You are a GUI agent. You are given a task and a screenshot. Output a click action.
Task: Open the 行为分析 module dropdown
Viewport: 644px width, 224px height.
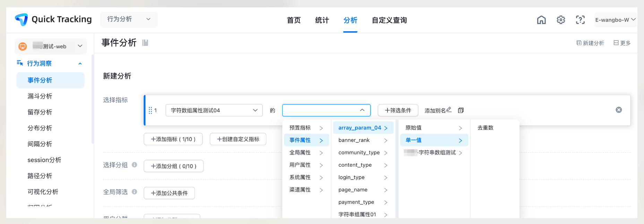[x=129, y=19]
